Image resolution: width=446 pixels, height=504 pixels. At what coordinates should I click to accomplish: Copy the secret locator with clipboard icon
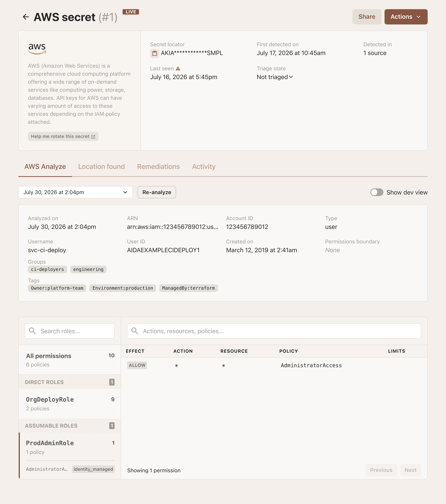154,53
